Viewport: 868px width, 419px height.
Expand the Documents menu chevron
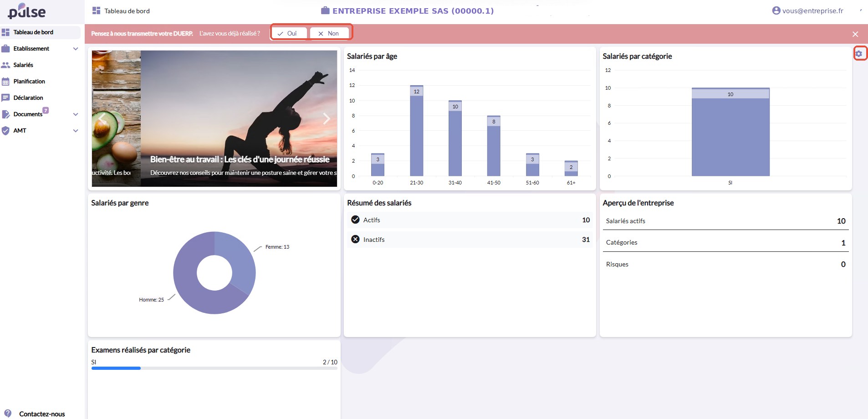point(76,114)
